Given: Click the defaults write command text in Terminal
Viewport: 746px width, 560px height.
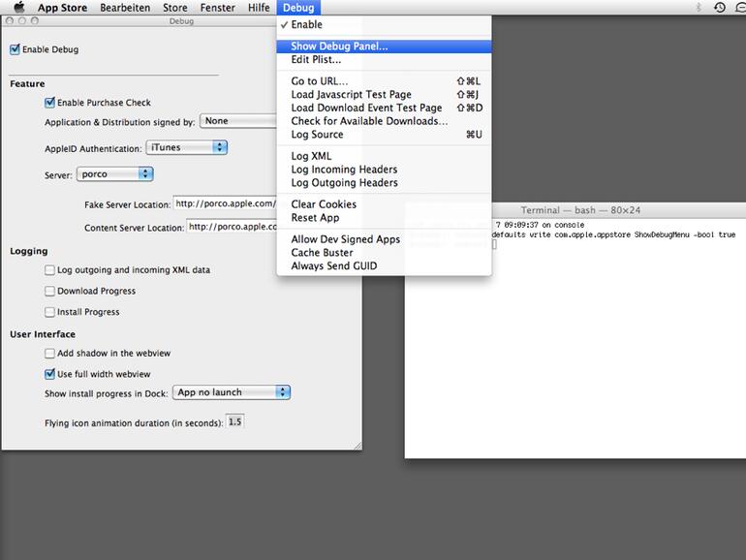Looking at the screenshot, I should pyautogui.click(x=613, y=234).
